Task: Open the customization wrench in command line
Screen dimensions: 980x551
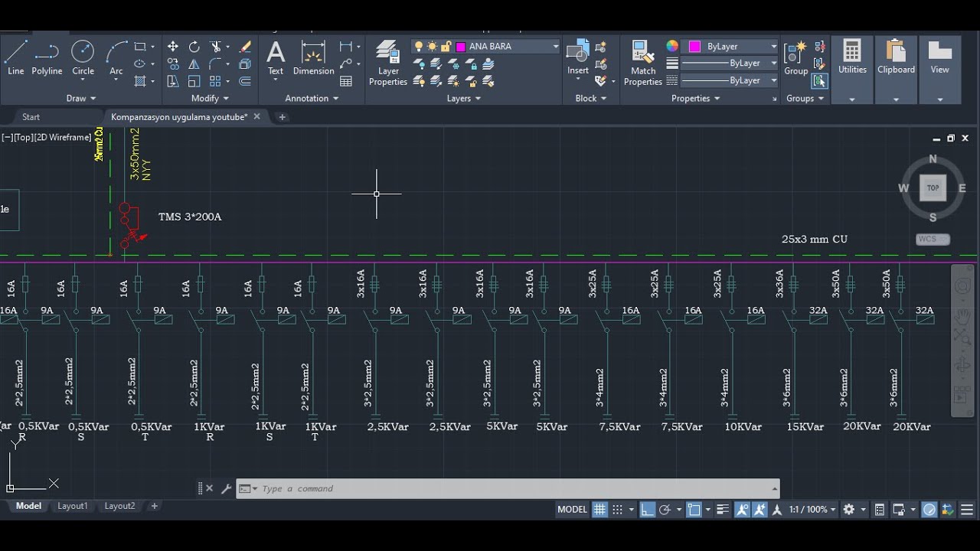Action: (226, 488)
